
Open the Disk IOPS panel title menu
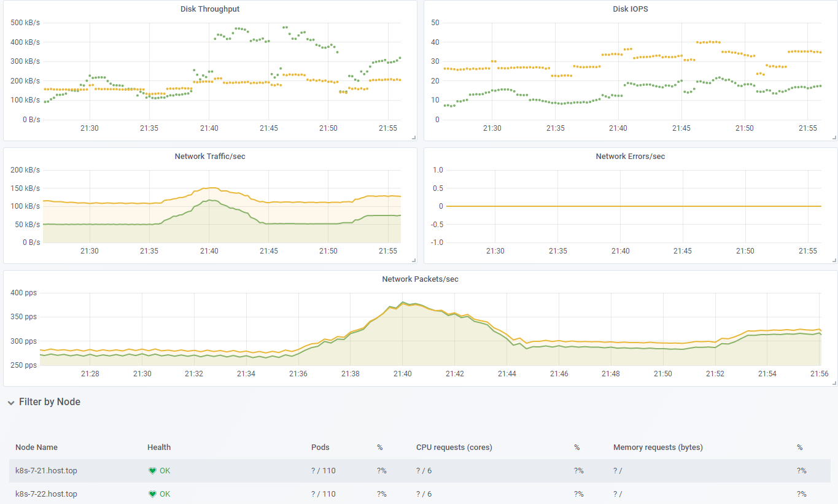[630, 9]
